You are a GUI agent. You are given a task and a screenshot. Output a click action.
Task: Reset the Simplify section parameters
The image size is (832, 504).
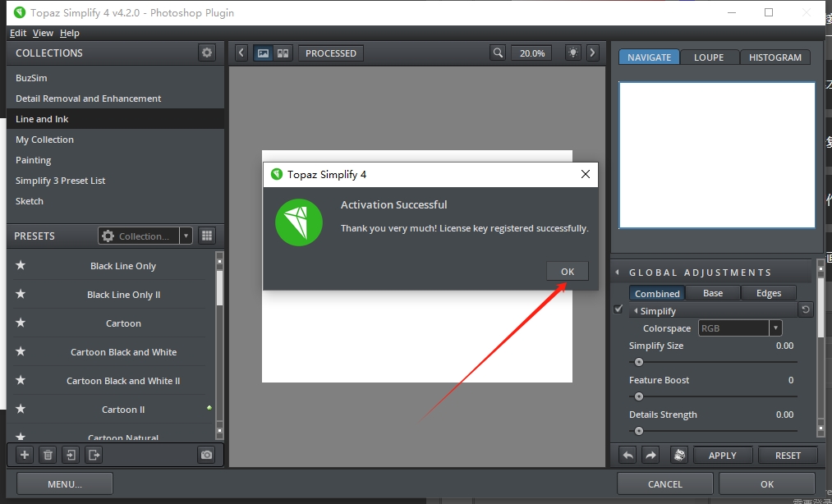coord(806,309)
